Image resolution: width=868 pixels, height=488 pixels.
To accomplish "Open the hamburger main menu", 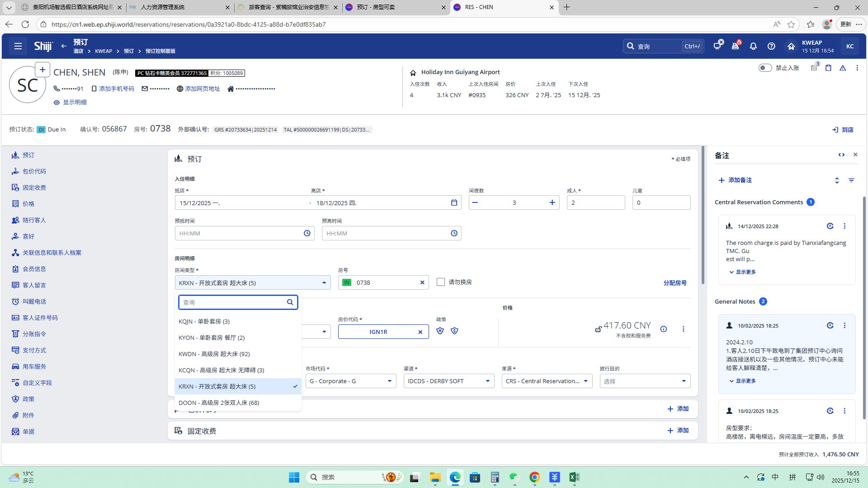I will click(x=18, y=46).
